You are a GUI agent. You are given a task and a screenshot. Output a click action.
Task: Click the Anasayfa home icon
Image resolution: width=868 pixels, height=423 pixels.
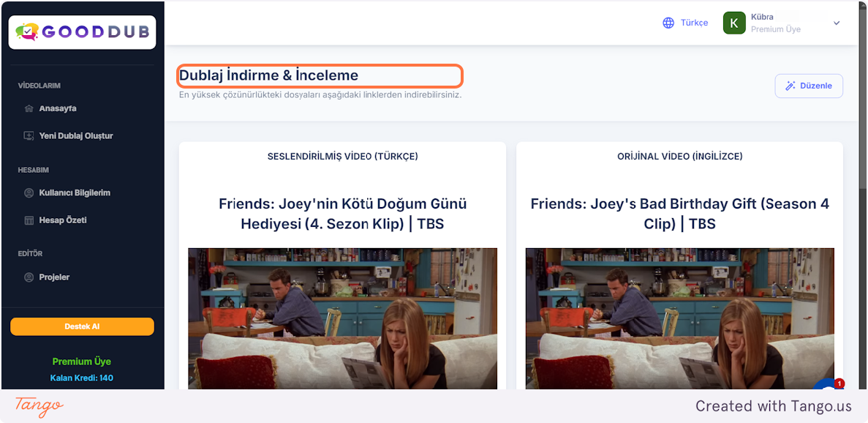(x=29, y=109)
